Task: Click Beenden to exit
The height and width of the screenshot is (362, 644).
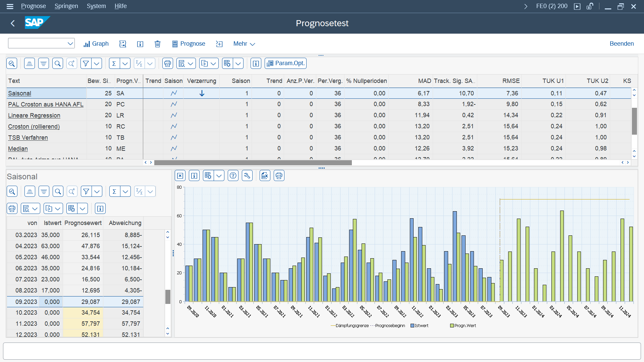Action: (622, 44)
